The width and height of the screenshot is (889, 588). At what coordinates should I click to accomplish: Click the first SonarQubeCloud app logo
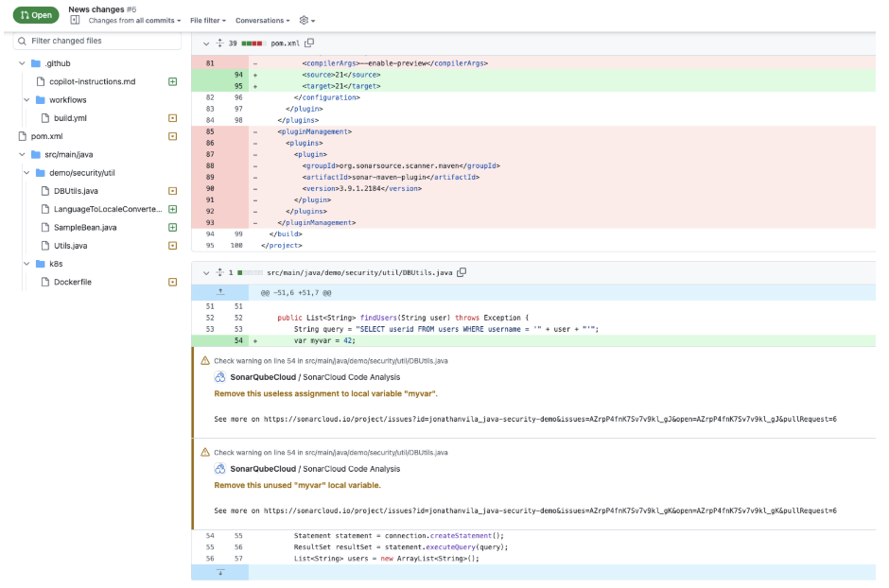coord(219,377)
